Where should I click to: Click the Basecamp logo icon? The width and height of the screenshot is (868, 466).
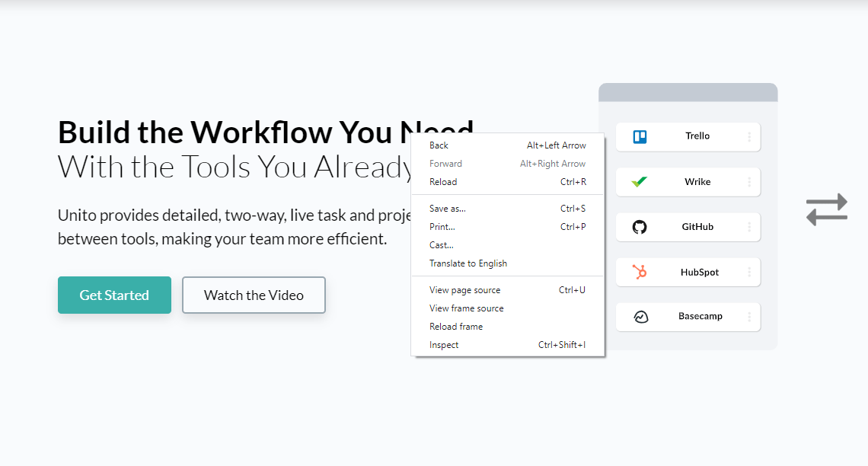point(640,317)
